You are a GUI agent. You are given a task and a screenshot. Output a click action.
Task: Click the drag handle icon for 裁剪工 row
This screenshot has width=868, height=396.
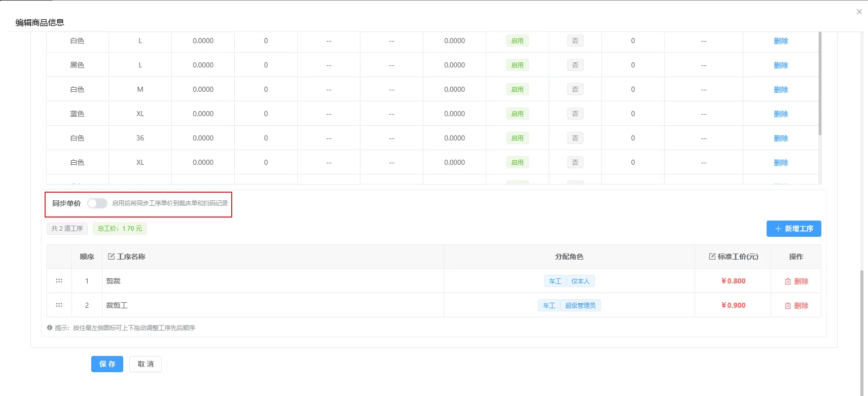59,305
